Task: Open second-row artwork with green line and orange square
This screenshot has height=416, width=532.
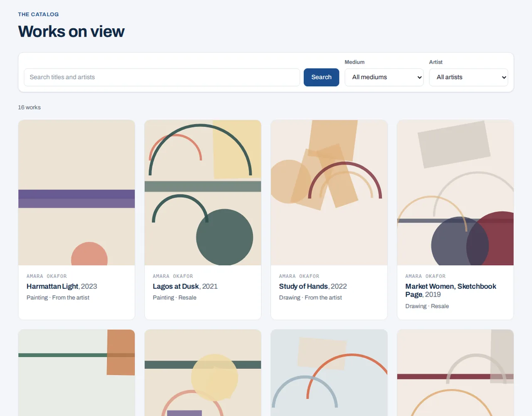Action: click(x=76, y=373)
